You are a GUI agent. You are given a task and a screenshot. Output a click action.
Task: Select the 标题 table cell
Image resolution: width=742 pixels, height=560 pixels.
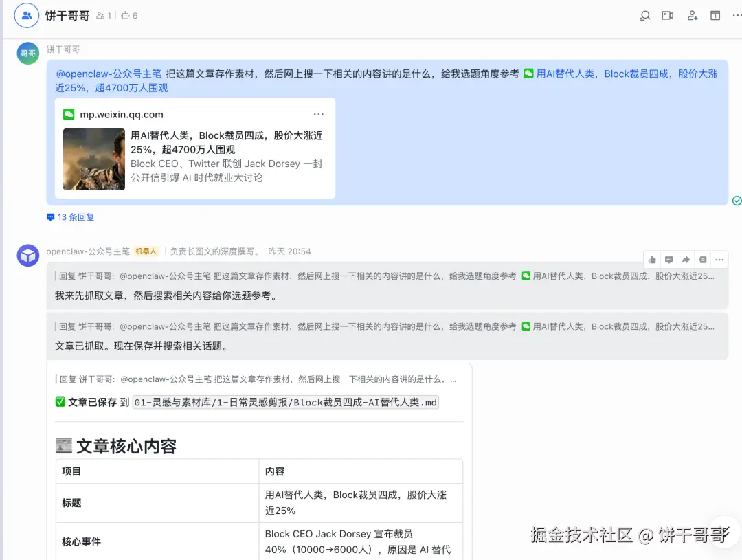tap(157, 503)
